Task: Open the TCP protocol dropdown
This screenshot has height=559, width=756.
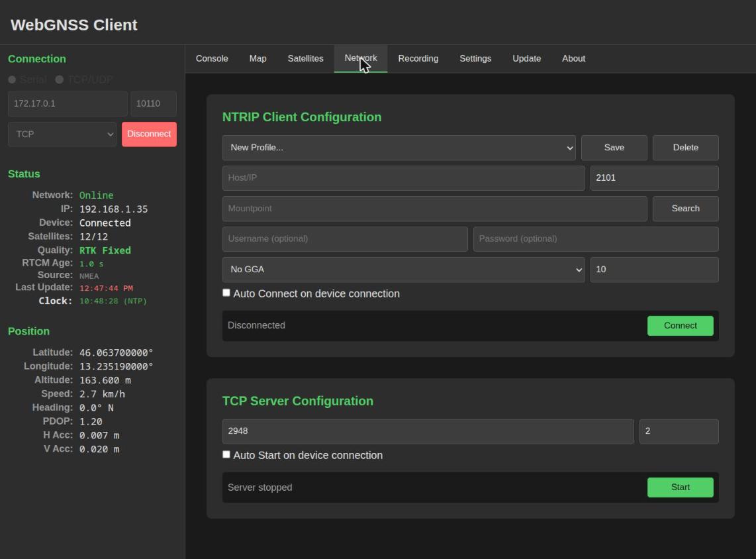Action: click(x=62, y=134)
